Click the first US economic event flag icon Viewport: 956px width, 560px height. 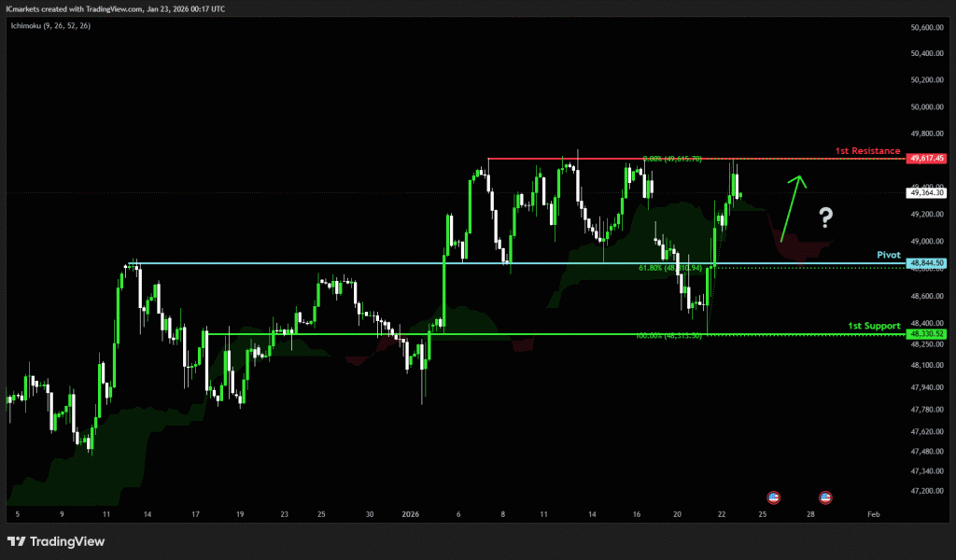[773, 497]
